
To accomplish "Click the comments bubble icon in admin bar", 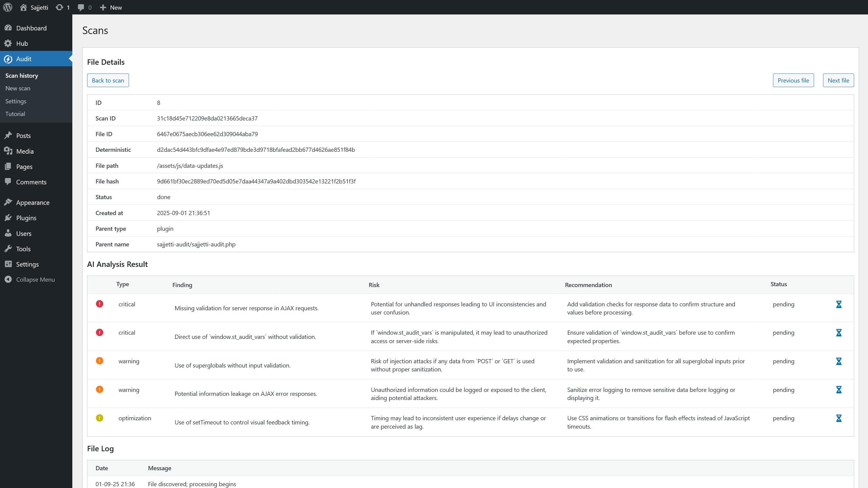I will [81, 7].
